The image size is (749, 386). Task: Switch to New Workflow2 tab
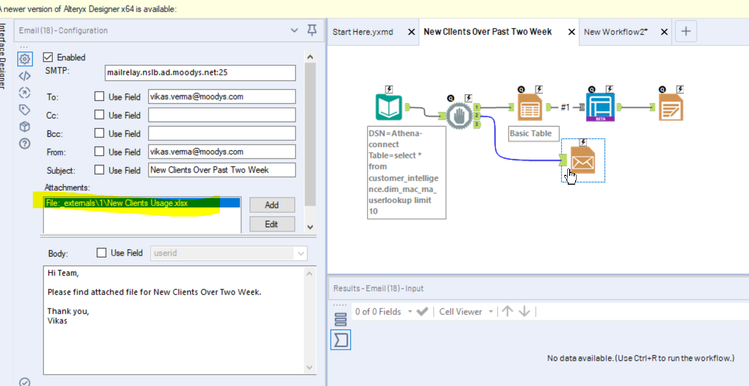(616, 32)
